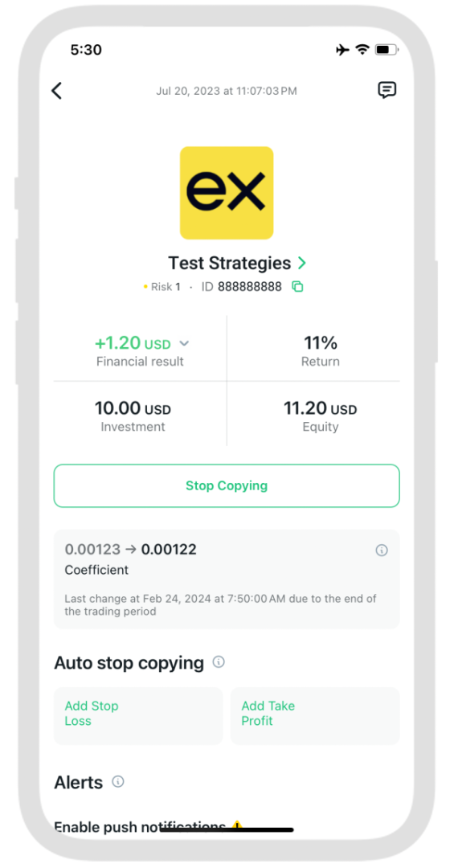Tap the airplane mode status icon
The height and width of the screenshot is (868, 454).
click(x=343, y=51)
